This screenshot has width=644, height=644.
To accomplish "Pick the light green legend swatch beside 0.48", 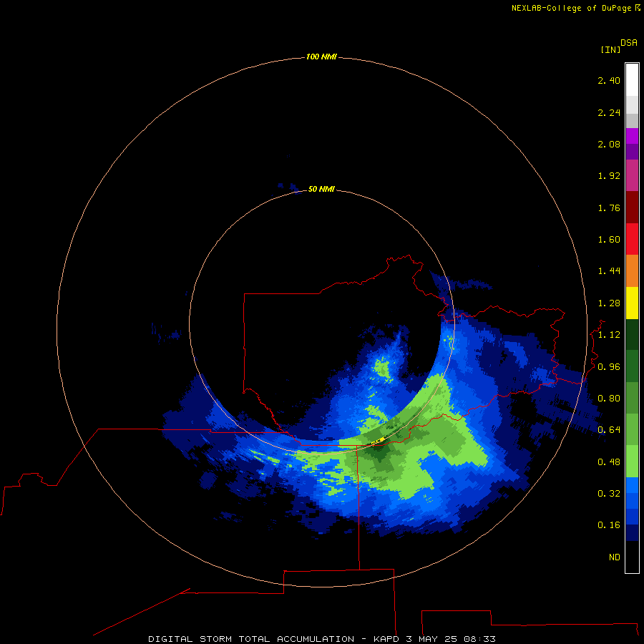I will coord(632,462).
